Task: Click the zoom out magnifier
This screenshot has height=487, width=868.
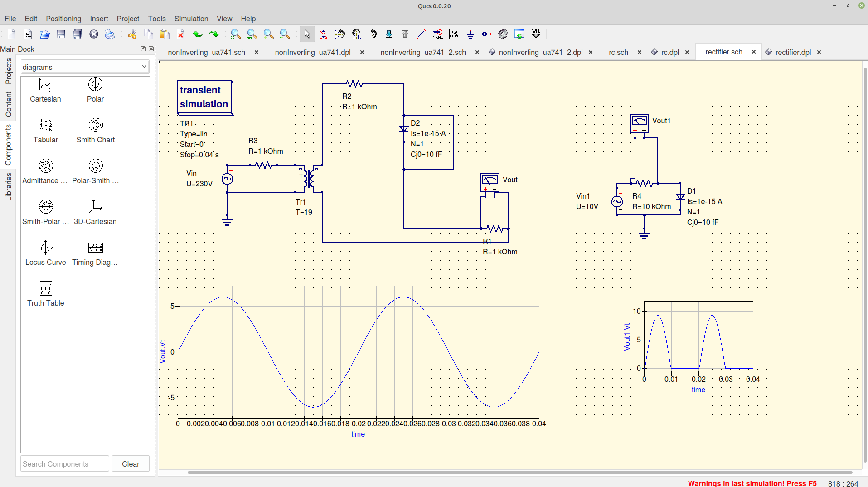Action: [285, 34]
